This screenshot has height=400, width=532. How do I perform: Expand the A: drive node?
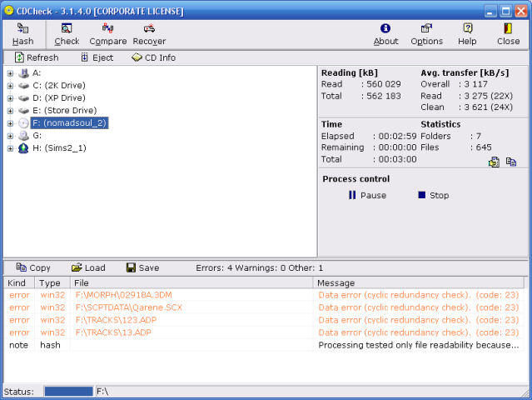click(10, 73)
